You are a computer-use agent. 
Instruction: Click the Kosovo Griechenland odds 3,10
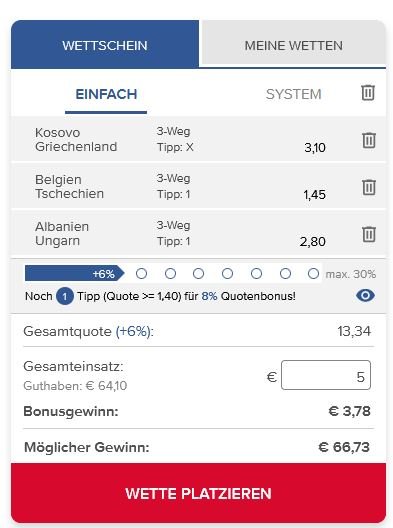(x=315, y=147)
